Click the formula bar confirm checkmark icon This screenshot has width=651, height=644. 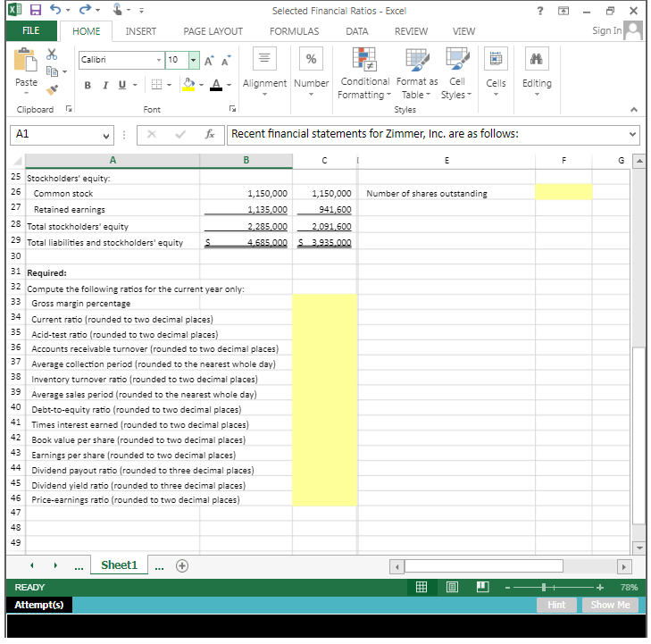click(x=180, y=134)
